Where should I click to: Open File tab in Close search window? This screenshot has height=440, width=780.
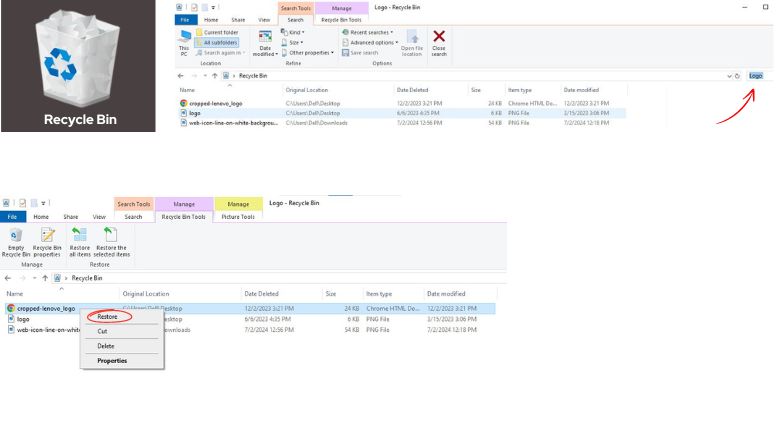coord(185,20)
